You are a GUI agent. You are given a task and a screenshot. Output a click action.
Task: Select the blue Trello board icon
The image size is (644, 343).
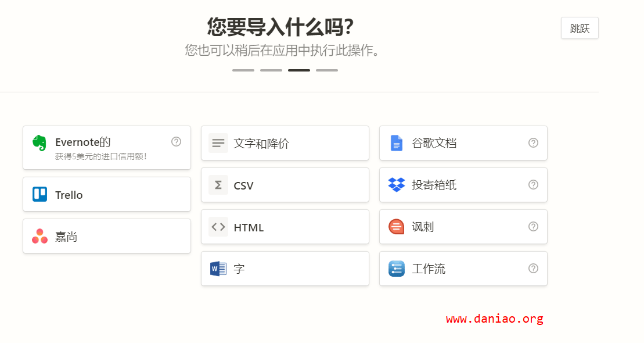[x=40, y=194]
